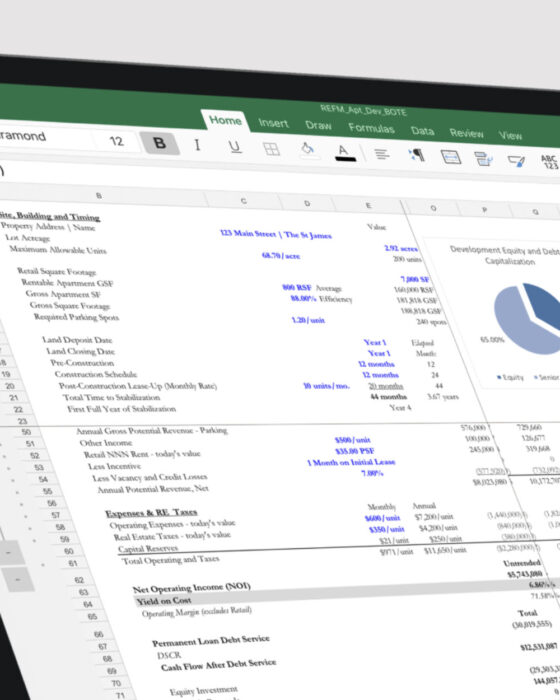The width and height of the screenshot is (560, 700).
Task: Select row 70 header
Action: [116, 683]
